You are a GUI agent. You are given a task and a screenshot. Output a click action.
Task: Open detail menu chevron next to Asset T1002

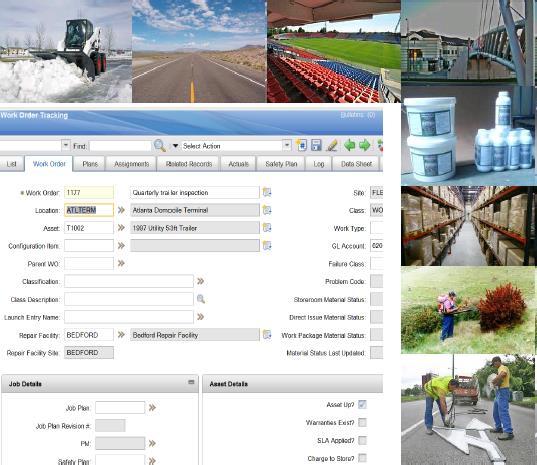coord(121,228)
